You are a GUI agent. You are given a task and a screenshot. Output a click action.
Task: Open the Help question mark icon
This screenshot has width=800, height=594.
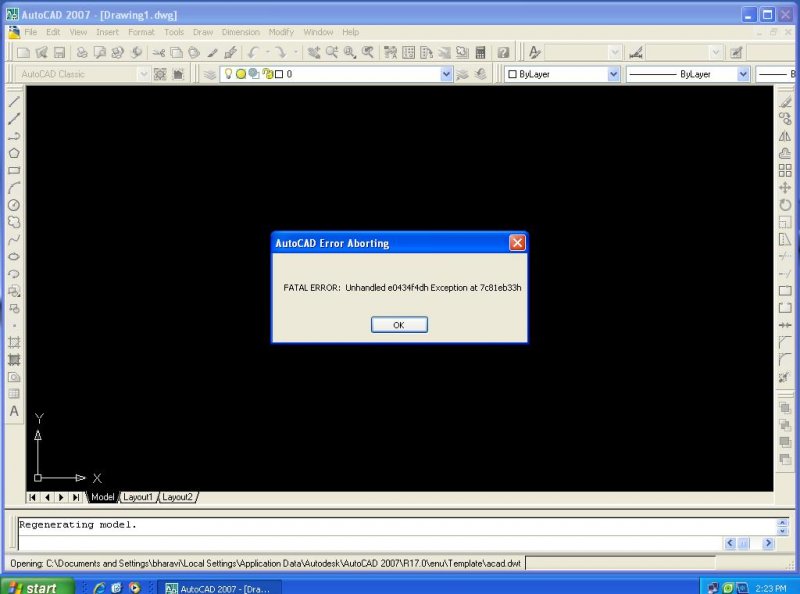[503, 52]
